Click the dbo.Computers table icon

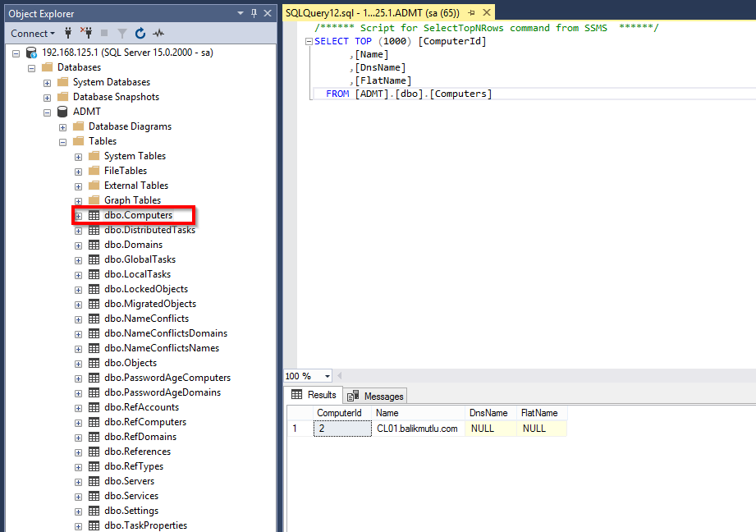(94, 216)
